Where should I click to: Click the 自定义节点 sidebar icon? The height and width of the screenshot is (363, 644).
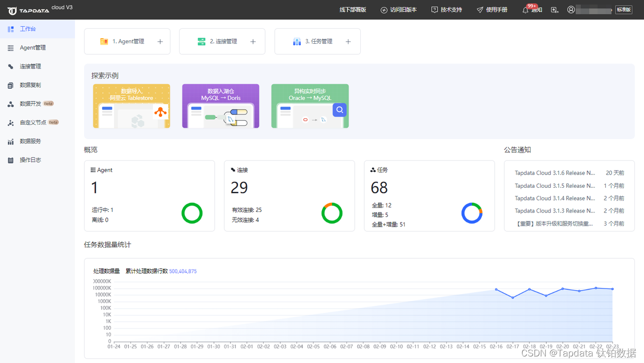(11, 123)
